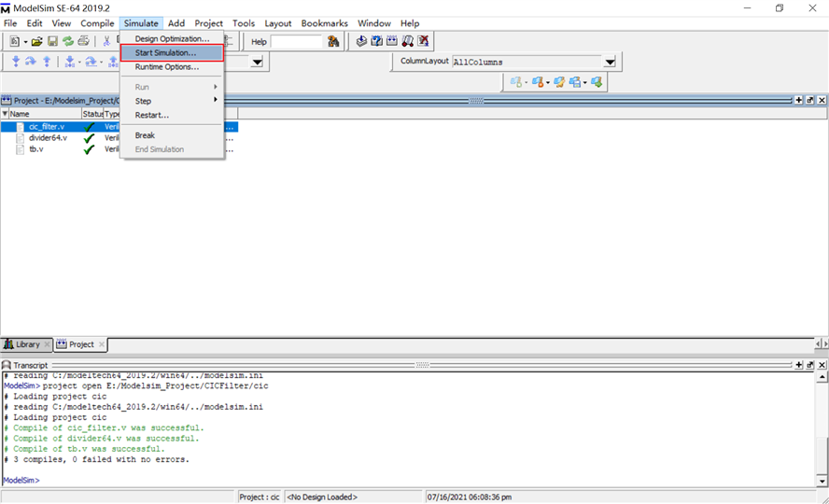The width and height of the screenshot is (829, 504).
Task: Click the binoculars Find icon beside Help
Action: [333, 41]
